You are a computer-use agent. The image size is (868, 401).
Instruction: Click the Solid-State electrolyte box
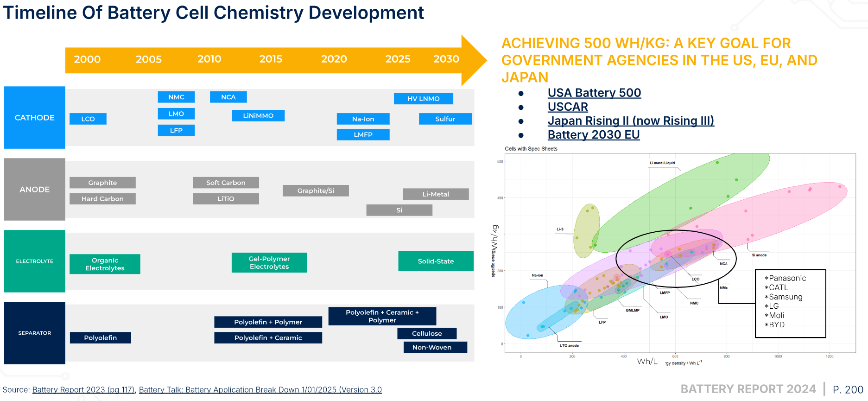pos(436,261)
